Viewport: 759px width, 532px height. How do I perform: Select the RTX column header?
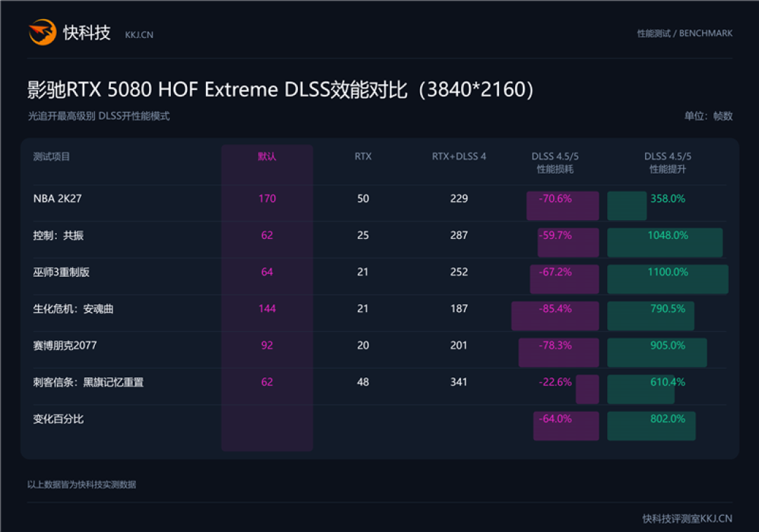pyautogui.click(x=363, y=156)
